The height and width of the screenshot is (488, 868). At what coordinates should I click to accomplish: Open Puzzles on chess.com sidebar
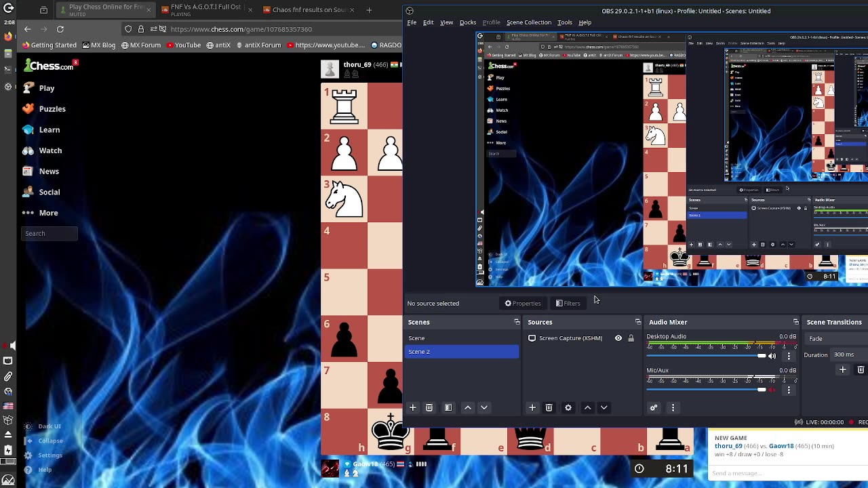[43, 109]
